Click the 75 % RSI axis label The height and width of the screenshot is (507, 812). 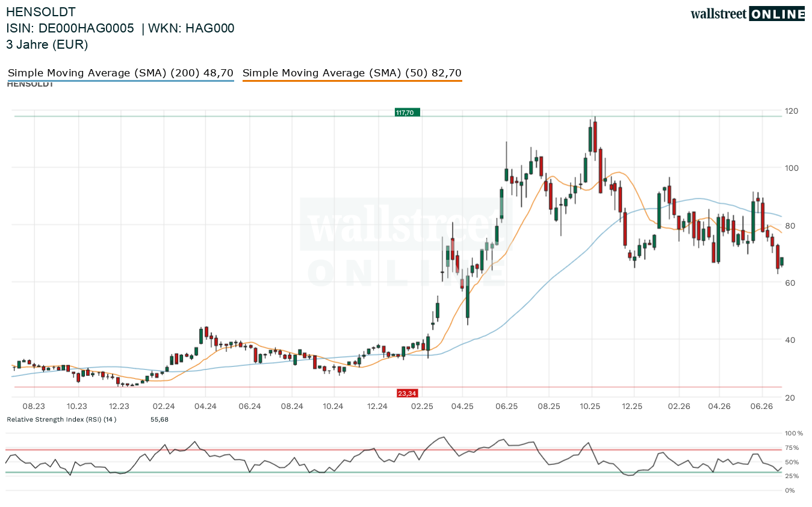tap(792, 447)
